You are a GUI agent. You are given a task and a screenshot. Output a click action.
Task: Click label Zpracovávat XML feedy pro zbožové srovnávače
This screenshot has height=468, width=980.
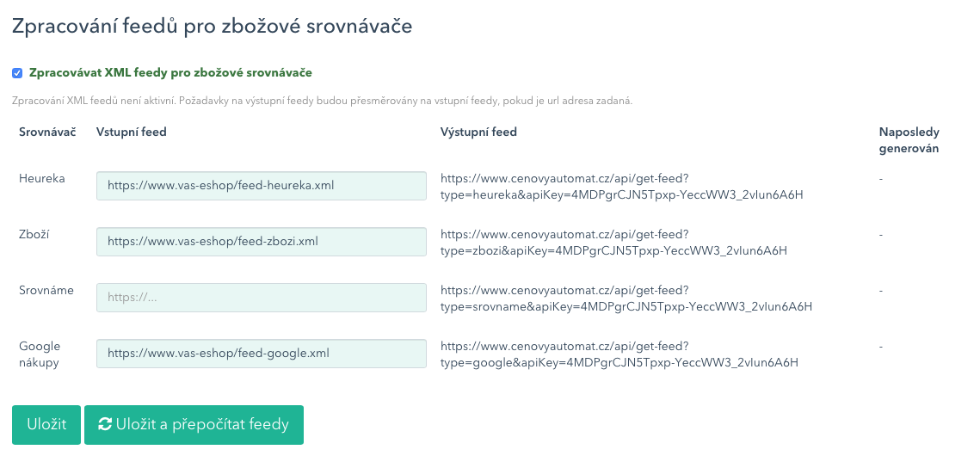click(170, 73)
